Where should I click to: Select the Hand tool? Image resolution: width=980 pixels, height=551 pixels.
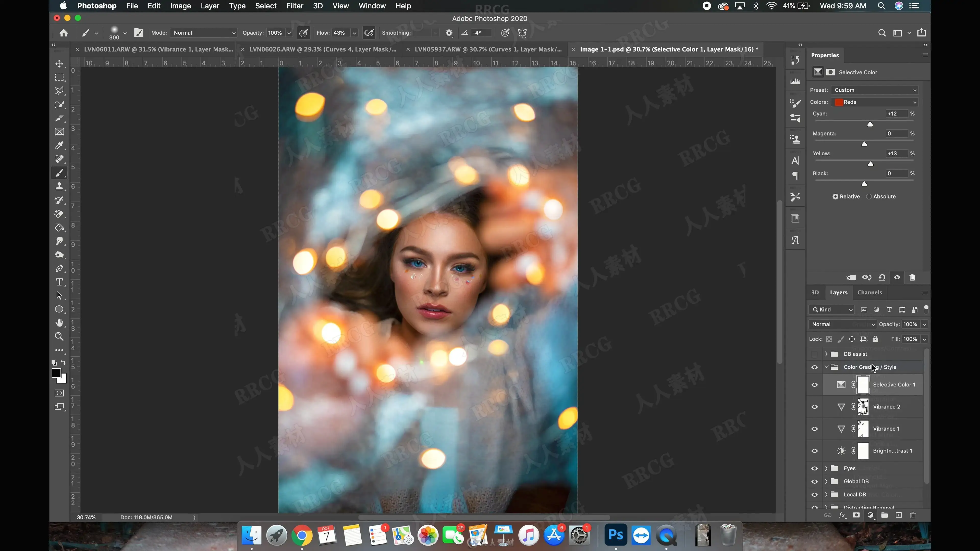point(59,322)
